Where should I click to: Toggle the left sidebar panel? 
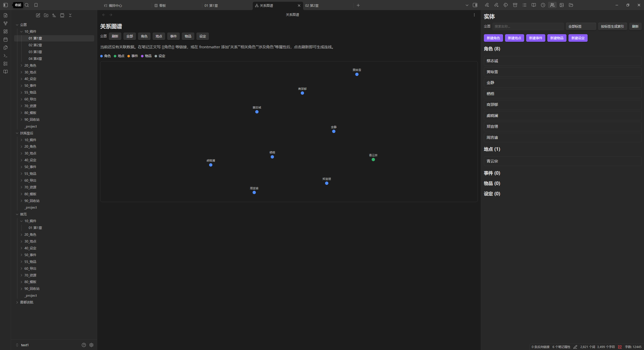click(6, 5)
